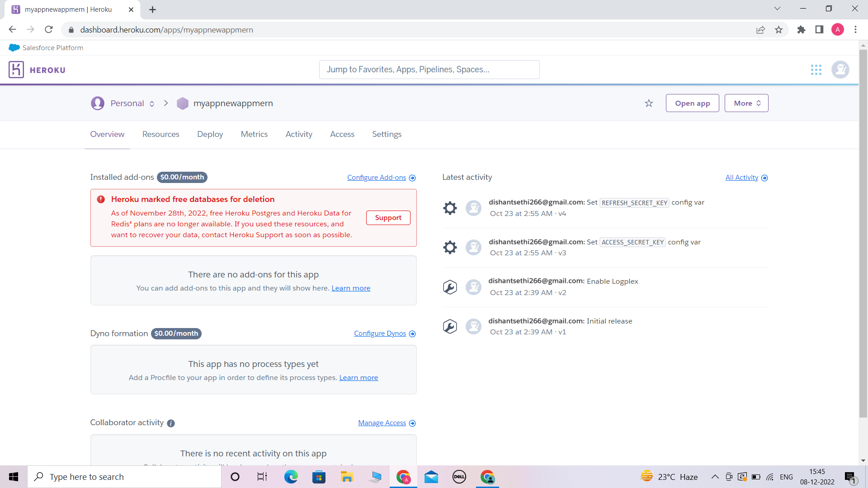Image resolution: width=868 pixels, height=488 pixels.
Task: Open Chrome extensions puzzle icon
Action: point(801,29)
